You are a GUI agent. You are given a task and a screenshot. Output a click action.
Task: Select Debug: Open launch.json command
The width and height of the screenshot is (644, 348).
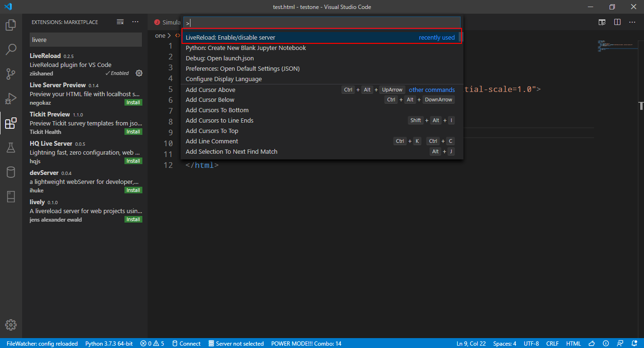(x=322, y=58)
